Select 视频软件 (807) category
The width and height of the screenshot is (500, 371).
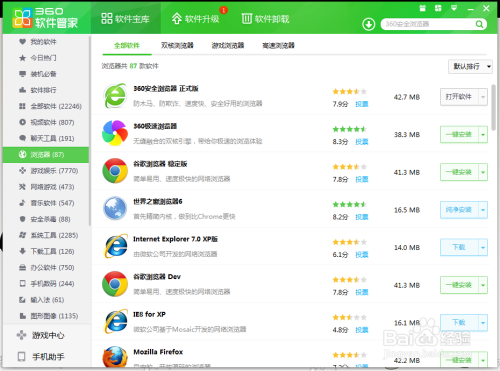point(46,122)
